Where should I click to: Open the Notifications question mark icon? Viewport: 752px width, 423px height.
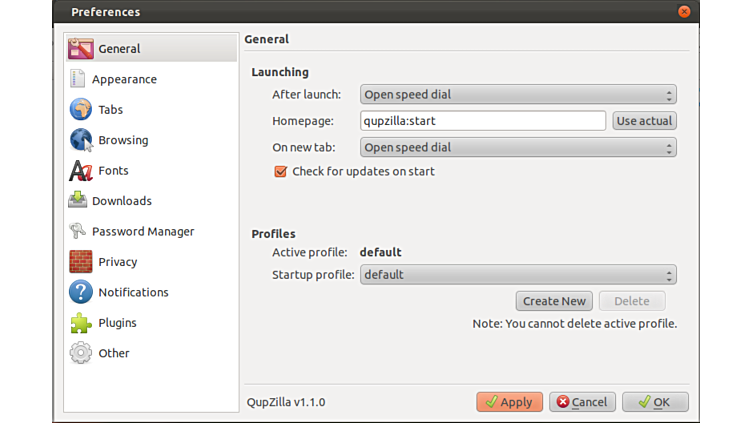click(81, 292)
